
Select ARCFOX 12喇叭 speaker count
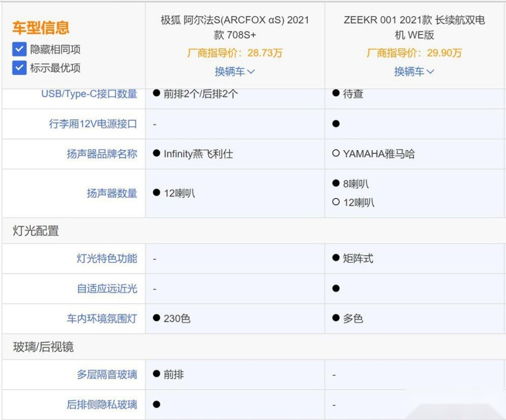coord(174,193)
